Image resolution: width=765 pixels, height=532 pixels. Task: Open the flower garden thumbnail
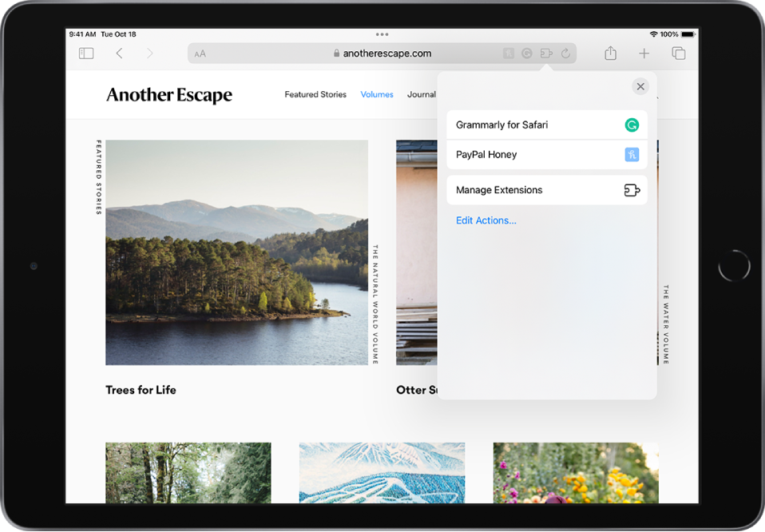click(576, 472)
